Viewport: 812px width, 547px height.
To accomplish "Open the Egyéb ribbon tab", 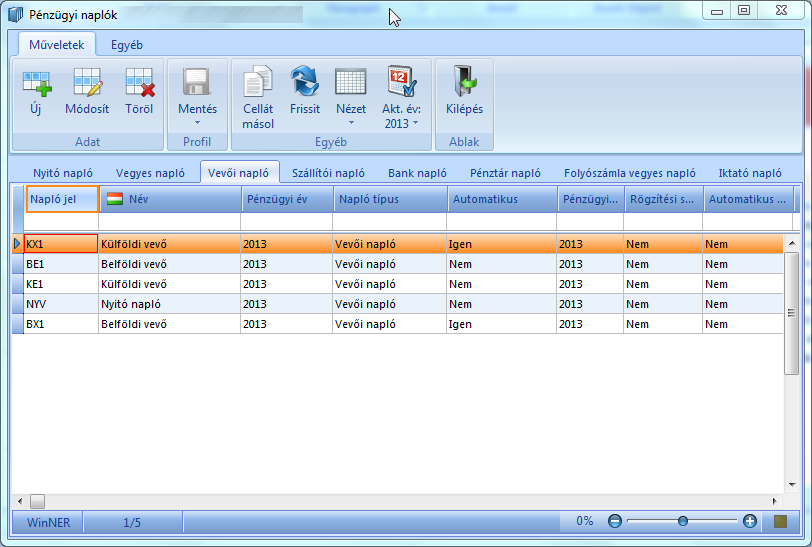I will coord(127,45).
